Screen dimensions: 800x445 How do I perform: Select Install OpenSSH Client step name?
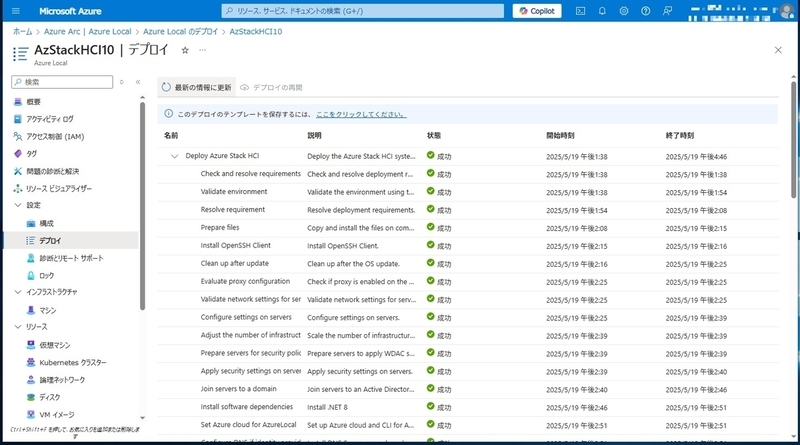click(236, 245)
